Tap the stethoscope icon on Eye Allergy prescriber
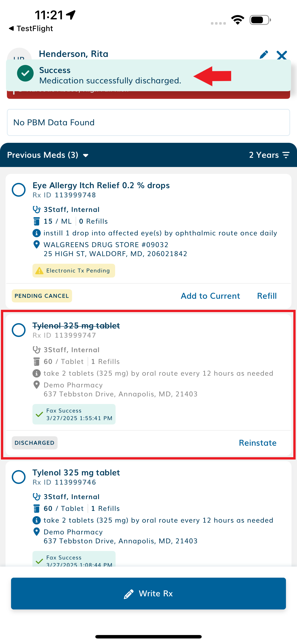The height and width of the screenshot is (644, 297). click(37, 210)
